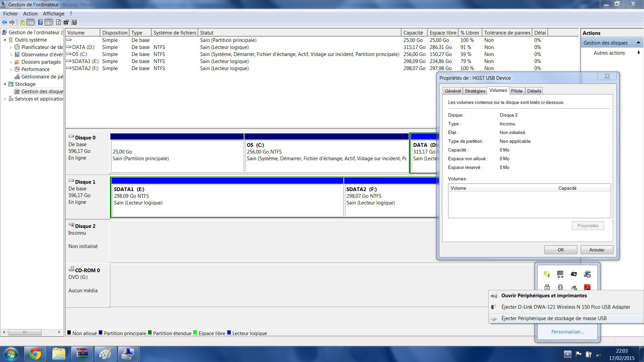
Task: Toggle the console tree show/hide toolbar button
Action: click(x=31, y=22)
